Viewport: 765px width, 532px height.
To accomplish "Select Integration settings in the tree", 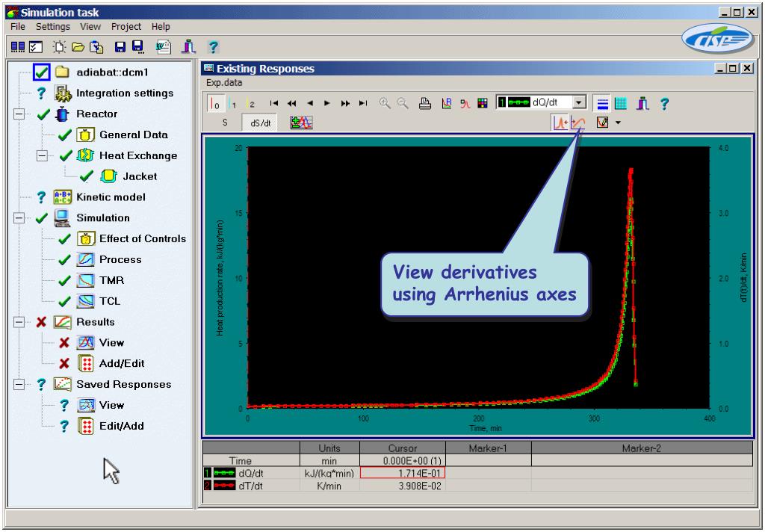I will (x=125, y=93).
